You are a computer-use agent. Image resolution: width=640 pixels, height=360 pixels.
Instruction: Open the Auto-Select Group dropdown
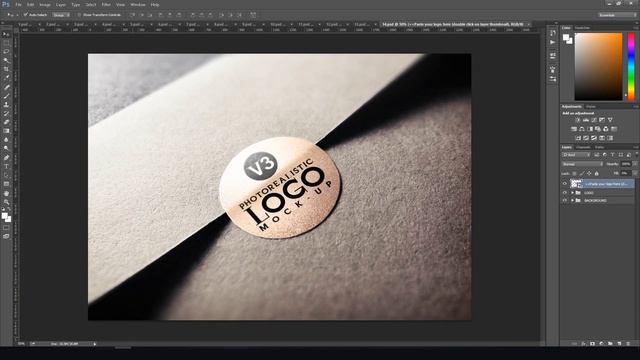pyautogui.click(x=61, y=15)
